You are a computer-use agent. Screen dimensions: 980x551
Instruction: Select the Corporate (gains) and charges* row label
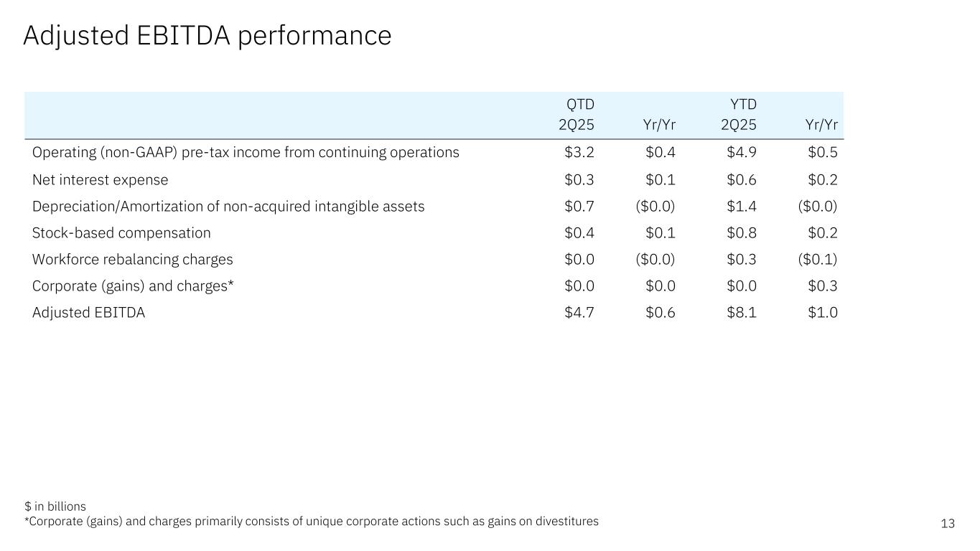(133, 286)
